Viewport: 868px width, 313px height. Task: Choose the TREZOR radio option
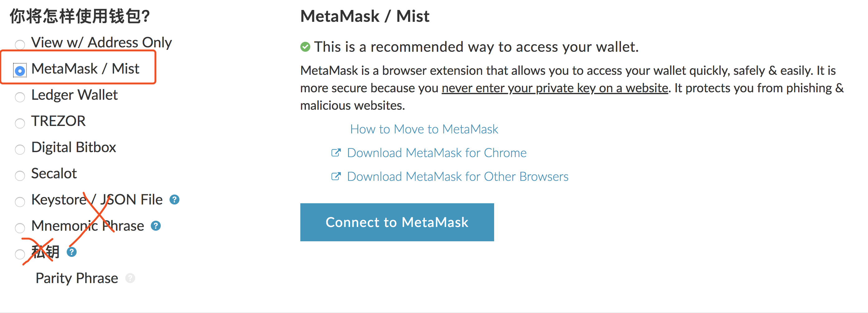pyautogui.click(x=20, y=123)
